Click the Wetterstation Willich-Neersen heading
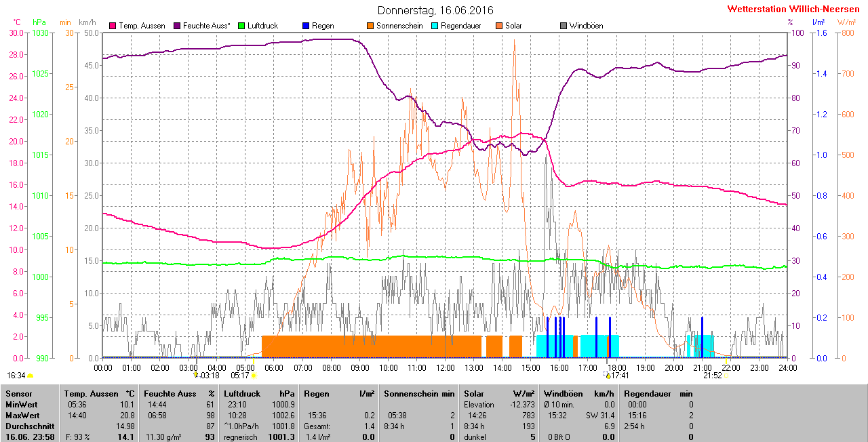868x442 pixels. point(793,9)
